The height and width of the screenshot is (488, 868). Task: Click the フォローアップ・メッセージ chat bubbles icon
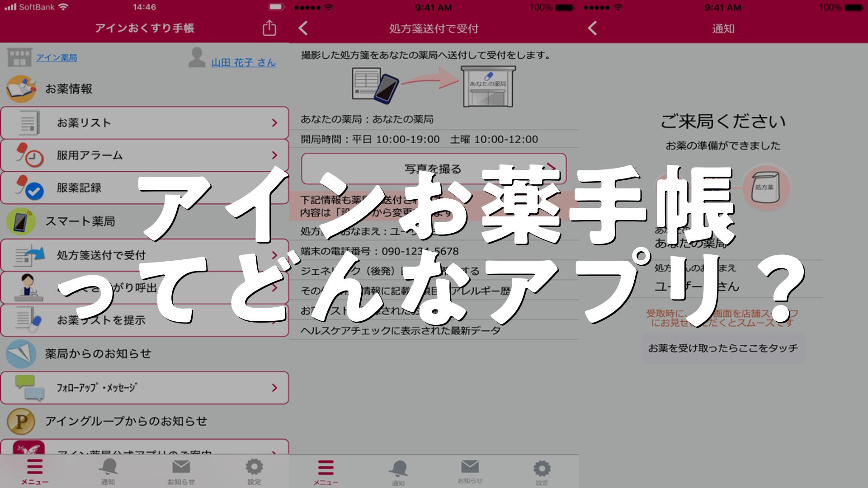[29, 388]
